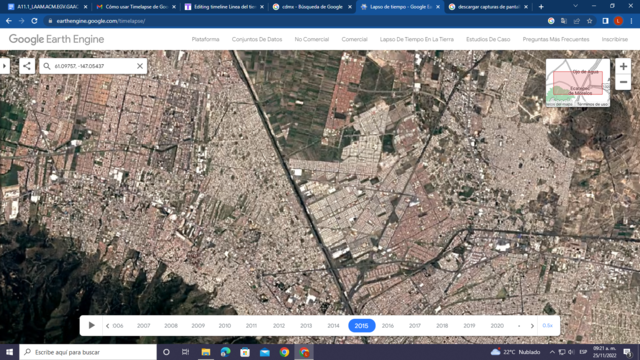Bookmark this page with the star
This screenshot has height=360, width=640.
pos(589,21)
